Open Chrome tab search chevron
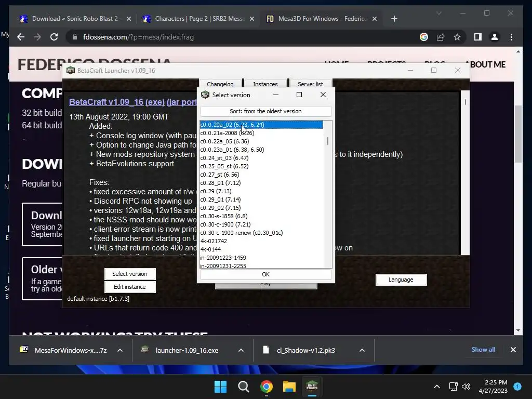Image resolution: width=532 pixels, height=399 pixels. click(x=438, y=13)
